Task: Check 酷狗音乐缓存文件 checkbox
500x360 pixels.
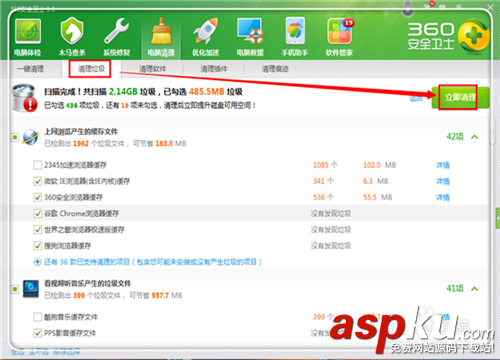Action: point(37,317)
